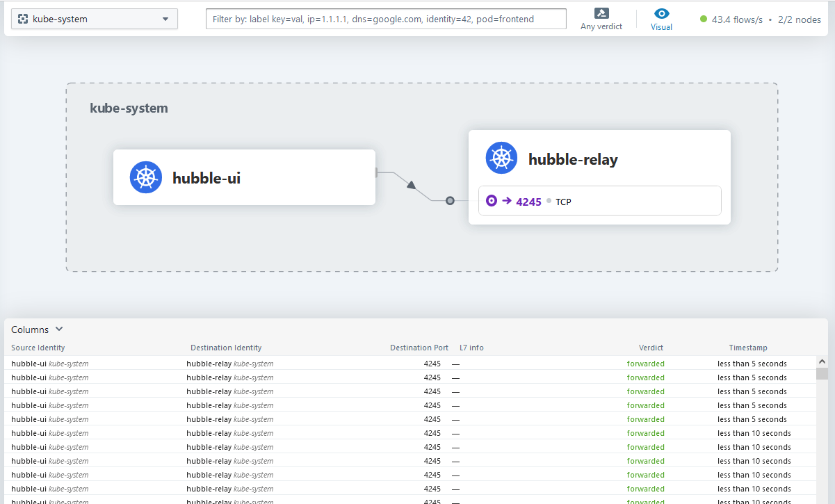
Task: Click the hubble-ui Kubernetes wheel icon
Action: (x=146, y=177)
